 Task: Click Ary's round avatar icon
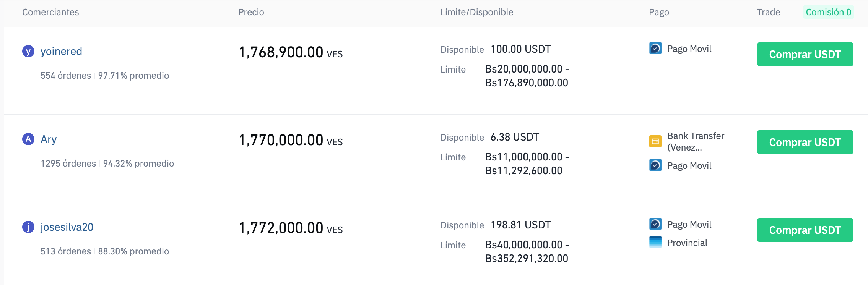28,139
